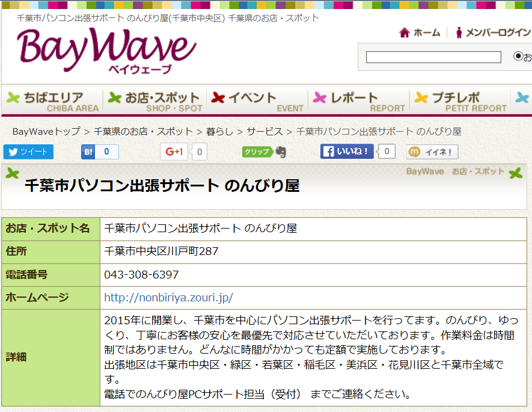Click the 千葉市パソコン出張サポート のんびり屋 page heading
532x412 pixels.
162,186
